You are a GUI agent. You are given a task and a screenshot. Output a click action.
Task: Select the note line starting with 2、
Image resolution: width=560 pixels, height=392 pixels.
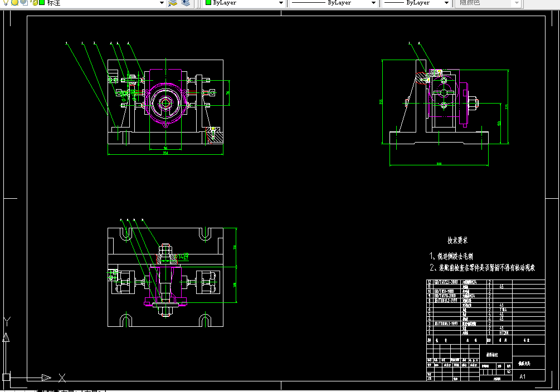point(482,267)
